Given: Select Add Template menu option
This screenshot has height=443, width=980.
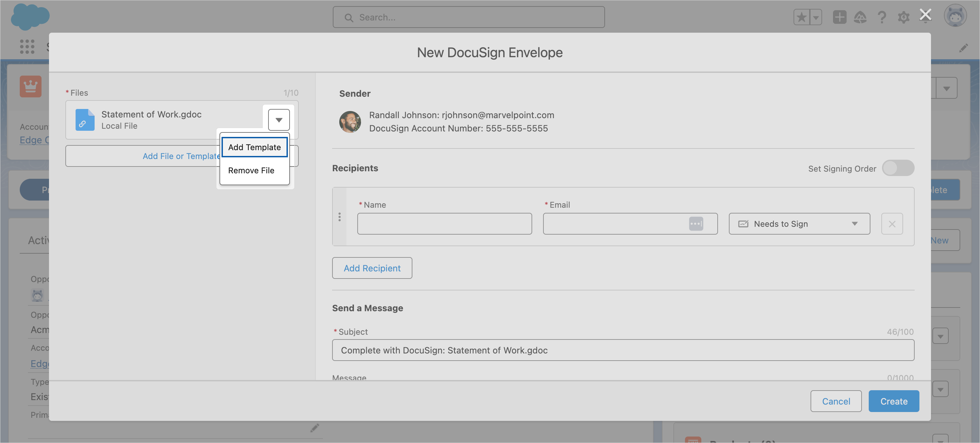Looking at the screenshot, I should click(x=254, y=147).
